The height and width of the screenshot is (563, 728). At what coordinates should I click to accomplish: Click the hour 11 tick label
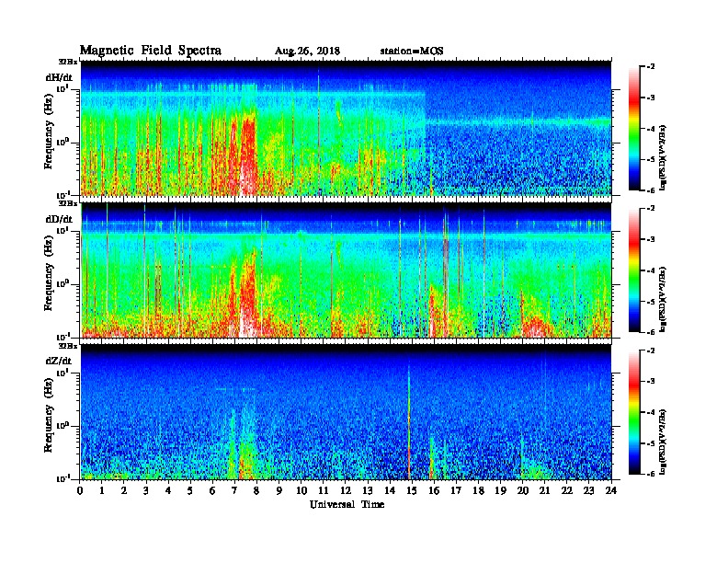tap(324, 490)
